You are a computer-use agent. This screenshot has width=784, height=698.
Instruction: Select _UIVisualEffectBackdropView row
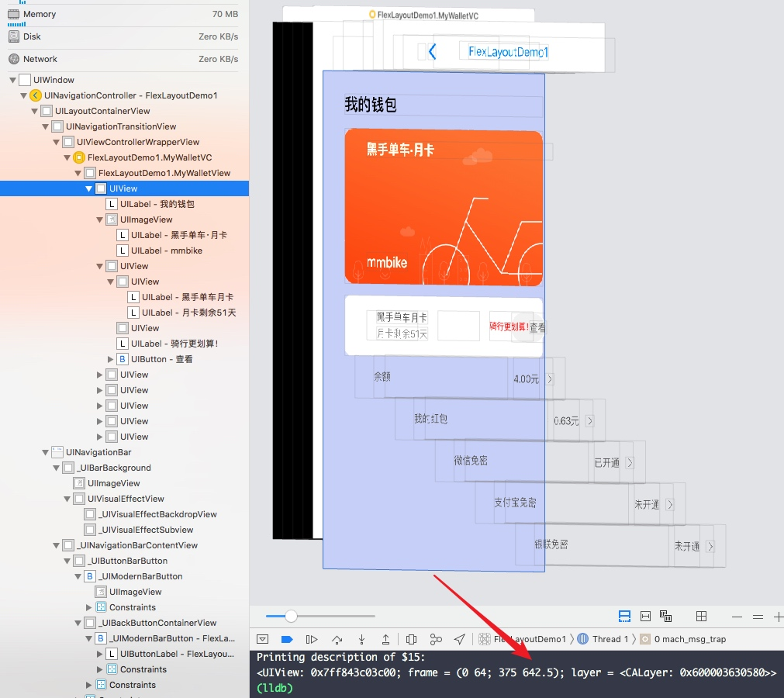pyautogui.click(x=125, y=514)
